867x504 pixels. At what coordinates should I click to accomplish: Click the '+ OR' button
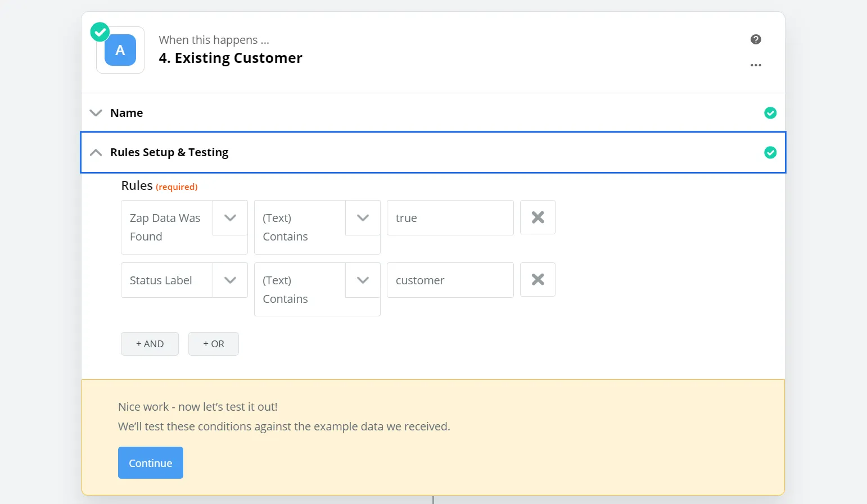[x=214, y=344]
